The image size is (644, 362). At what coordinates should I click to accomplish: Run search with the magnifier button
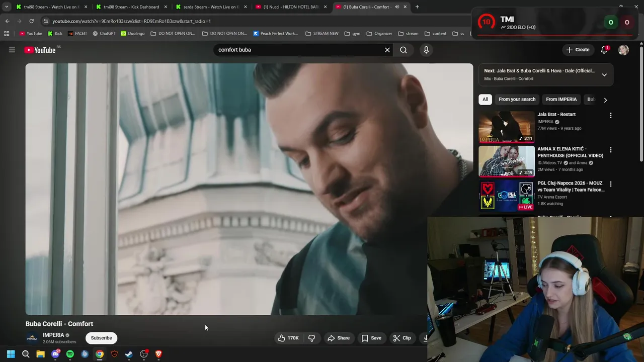404,50
